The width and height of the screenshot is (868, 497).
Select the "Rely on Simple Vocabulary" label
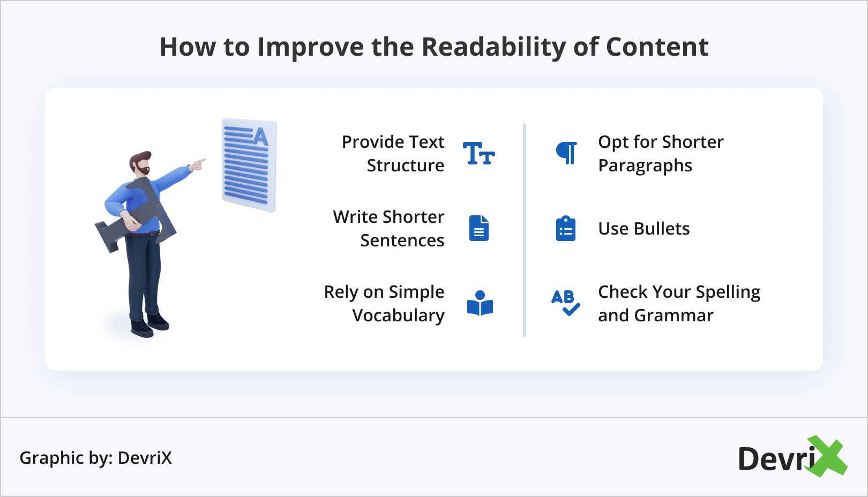384,304
